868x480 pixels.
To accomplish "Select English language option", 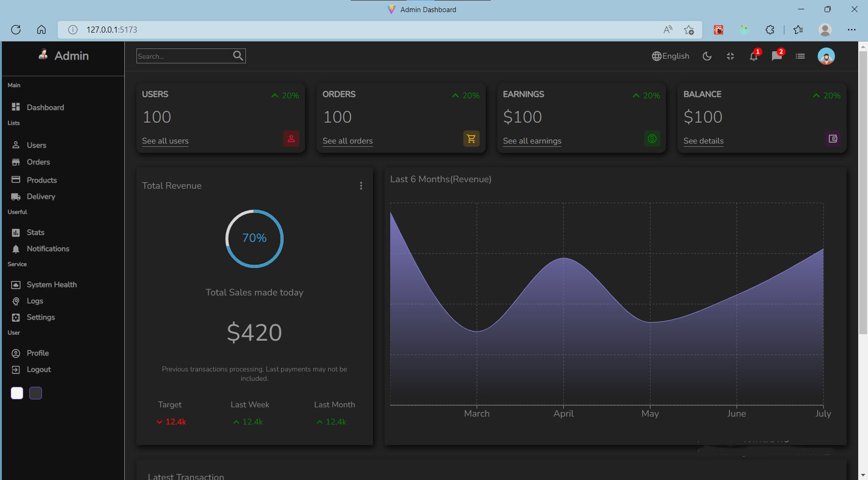I will [671, 56].
